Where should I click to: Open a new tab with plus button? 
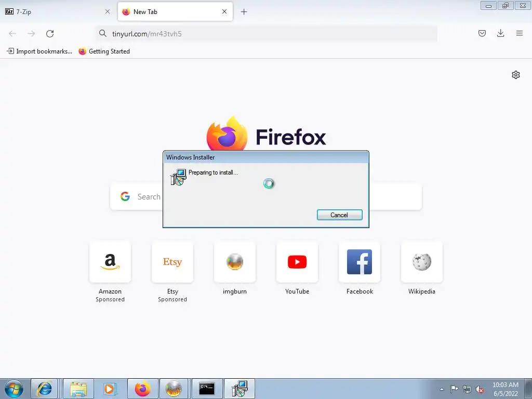244,12
